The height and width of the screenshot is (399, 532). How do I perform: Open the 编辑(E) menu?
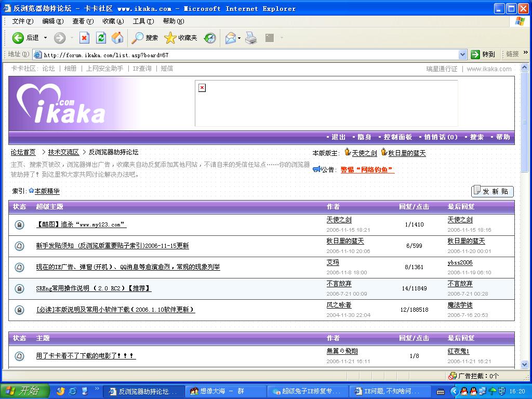53,21
